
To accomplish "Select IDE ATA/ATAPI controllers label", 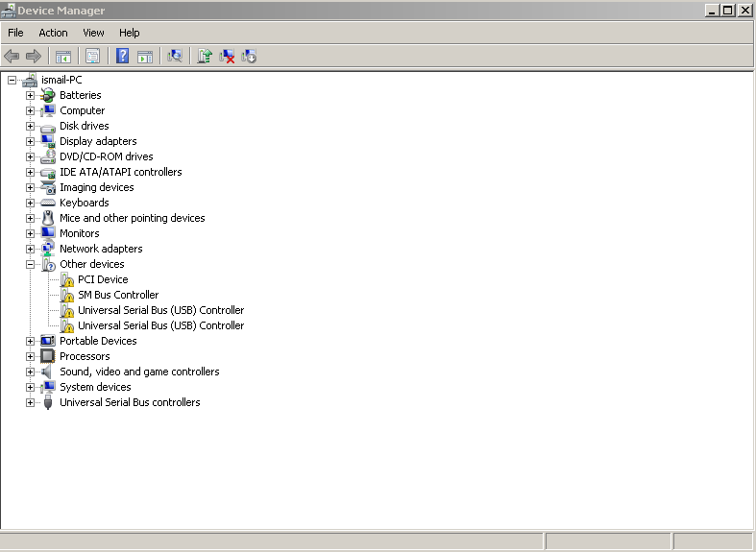I will (120, 172).
